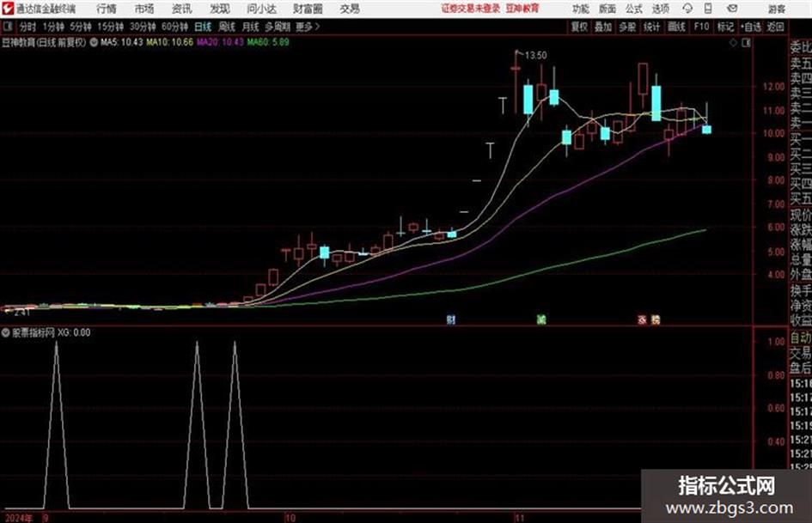Viewport: 812px width, 523px height.
Task: Click the 11 month marker on time axis
Action: point(521,517)
